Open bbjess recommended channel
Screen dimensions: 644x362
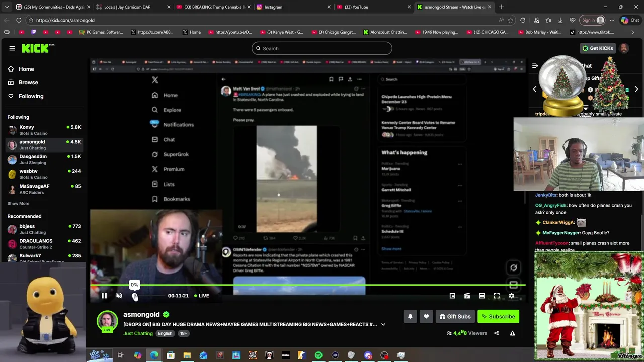(x=44, y=229)
